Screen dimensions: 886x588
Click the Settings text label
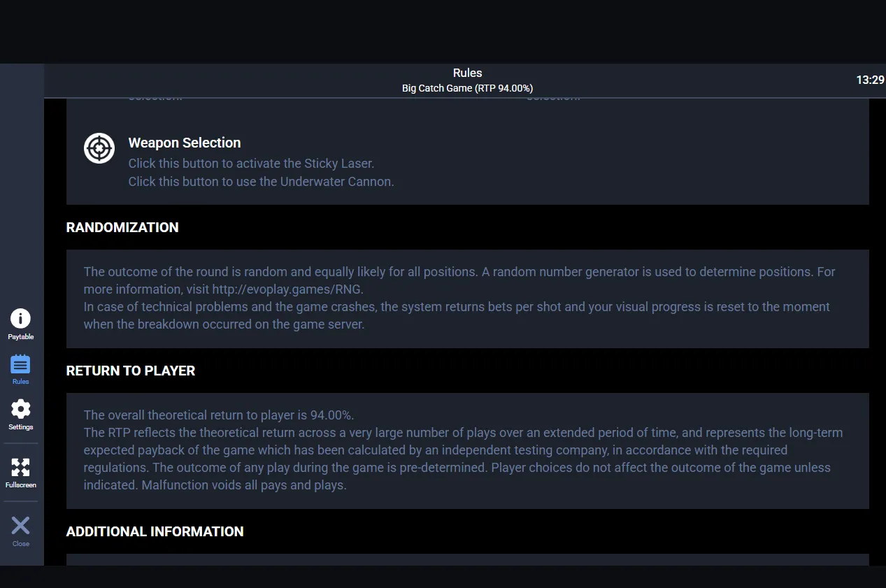[x=20, y=427]
